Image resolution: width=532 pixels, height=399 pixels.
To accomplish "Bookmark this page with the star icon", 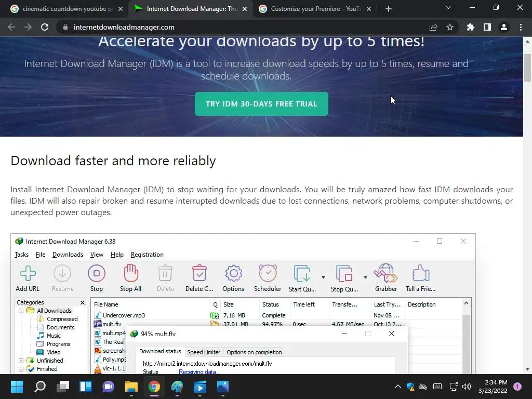I will 450,27.
